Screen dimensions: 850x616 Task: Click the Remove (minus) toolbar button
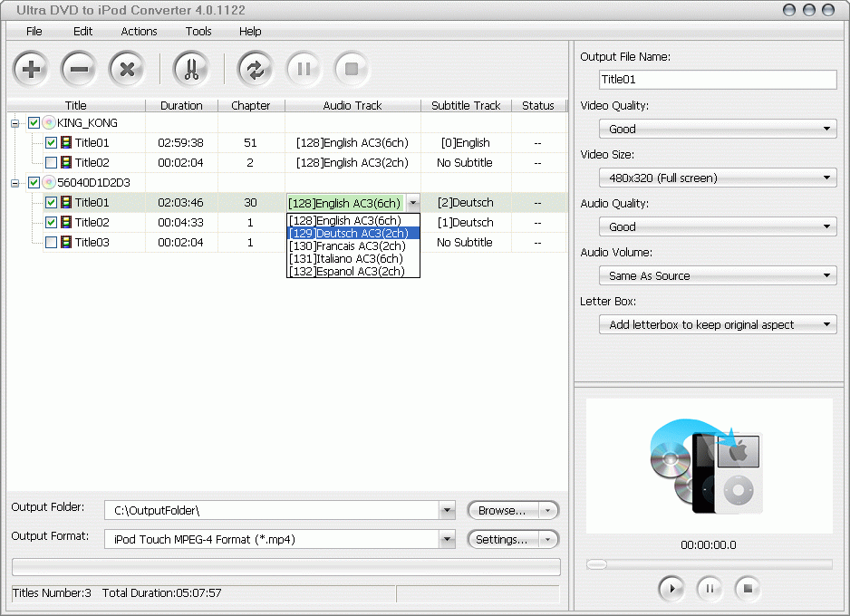pyautogui.click(x=79, y=69)
